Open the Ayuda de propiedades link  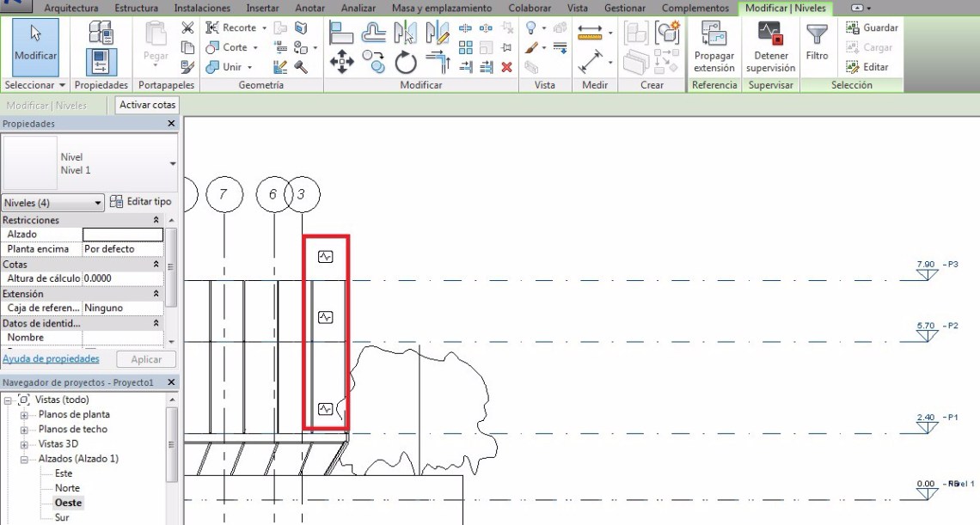[x=51, y=359]
